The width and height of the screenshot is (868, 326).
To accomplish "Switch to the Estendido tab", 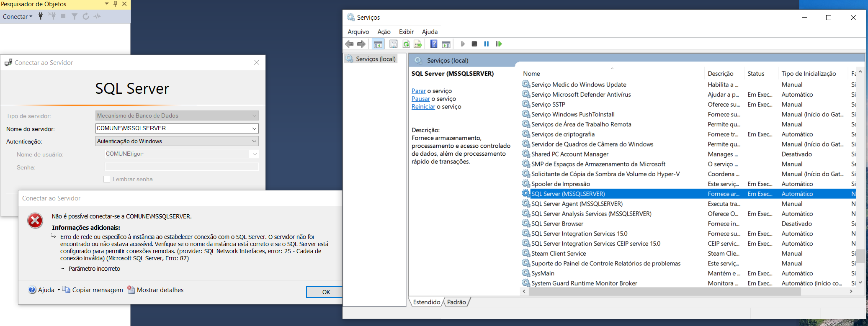I will click(426, 302).
